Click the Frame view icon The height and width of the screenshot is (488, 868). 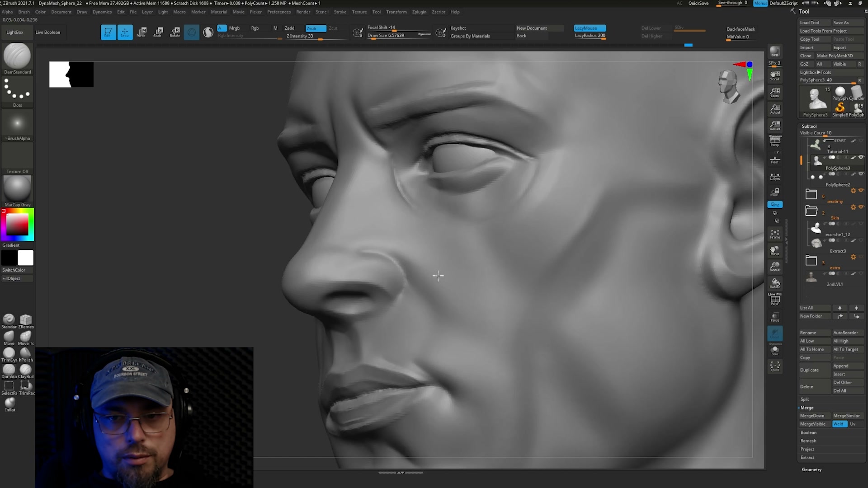coord(775,234)
